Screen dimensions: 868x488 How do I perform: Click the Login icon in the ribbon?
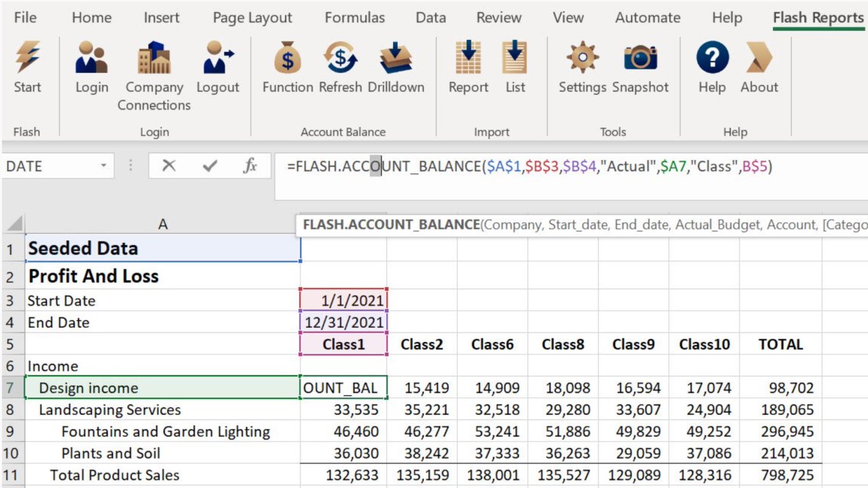(92, 58)
